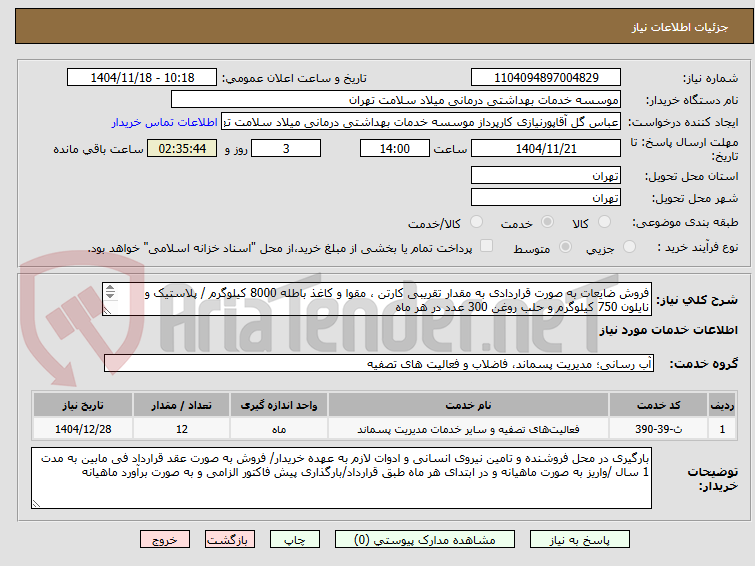Open اطلاعات تماس خریدار link
The image size is (755, 566).
165,122
